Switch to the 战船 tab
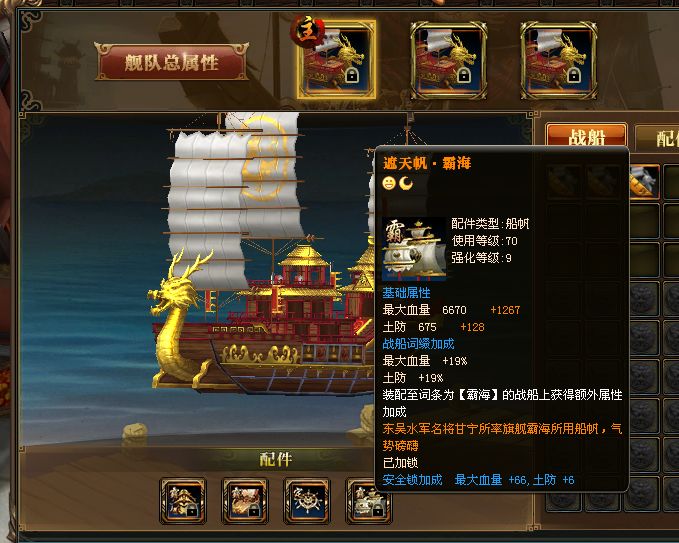679x543 pixels. coord(586,136)
